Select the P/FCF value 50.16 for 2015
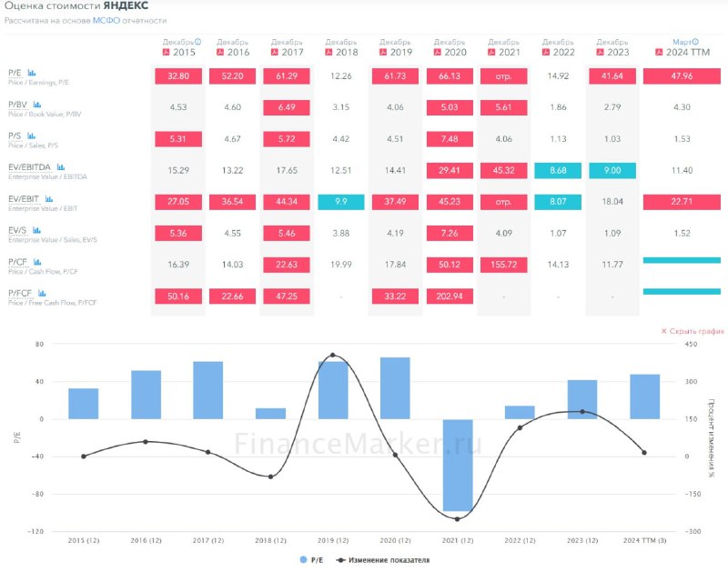This screenshot has height=572, width=728. click(x=178, y=296)
